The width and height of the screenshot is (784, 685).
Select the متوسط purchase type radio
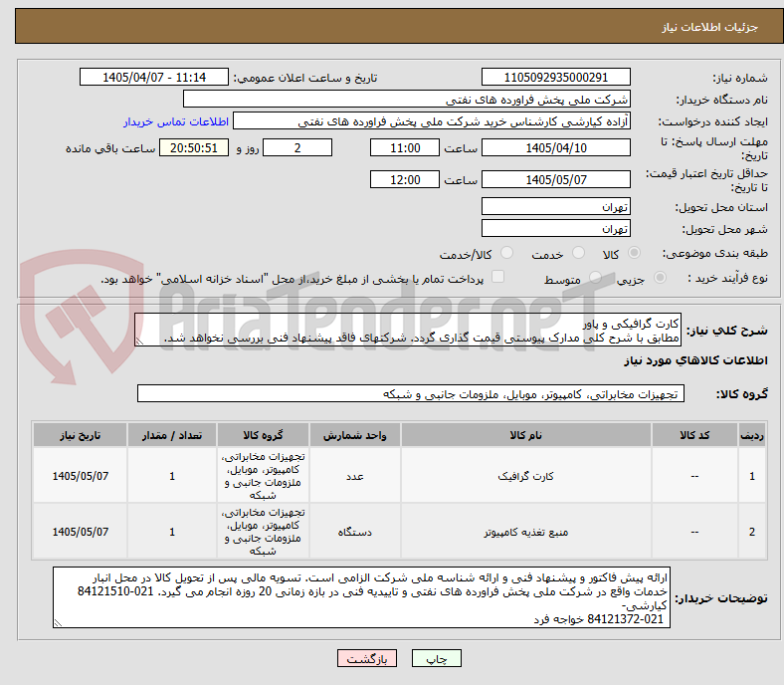pyautogui.click(x=596, y=278)
